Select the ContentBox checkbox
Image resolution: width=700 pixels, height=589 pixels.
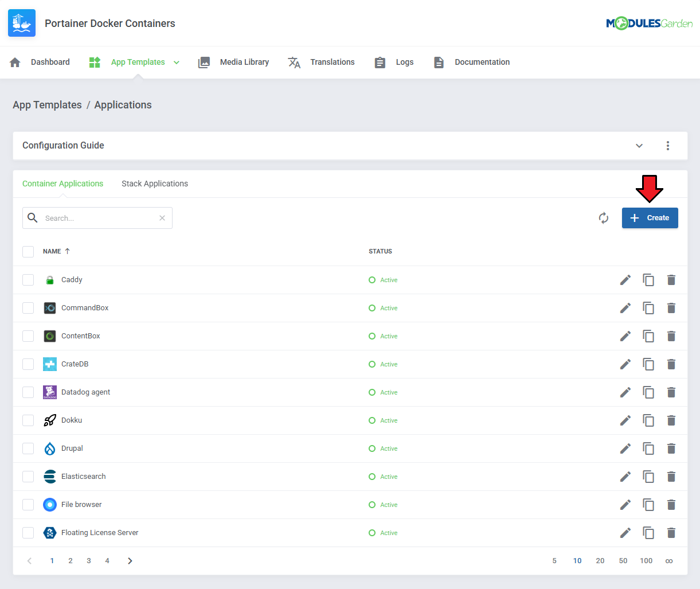(x=28, y=336)
